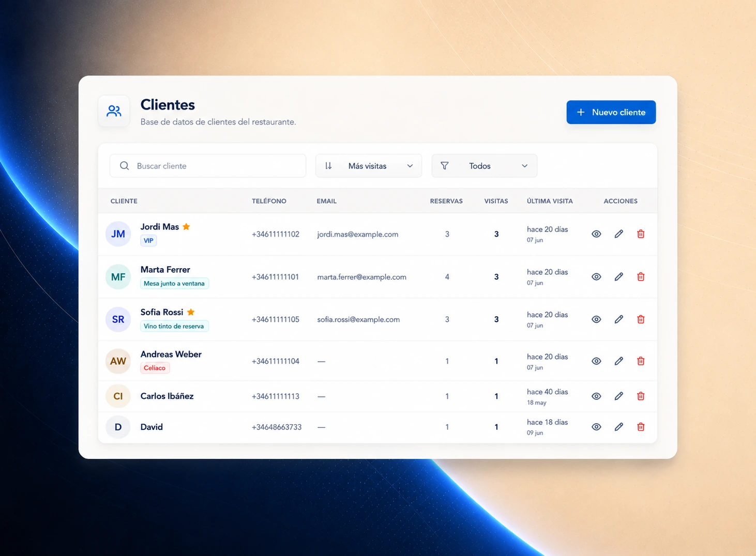Delete Marta Ferrer with the trash icon
Viewport: 756px width, 556px height.
click(641, 277)
